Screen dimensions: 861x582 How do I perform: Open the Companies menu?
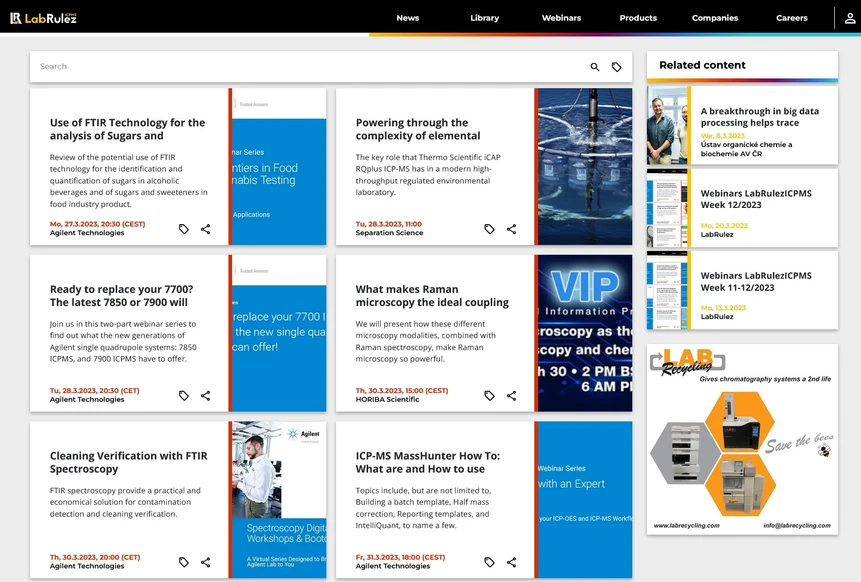tap(715, 18)
